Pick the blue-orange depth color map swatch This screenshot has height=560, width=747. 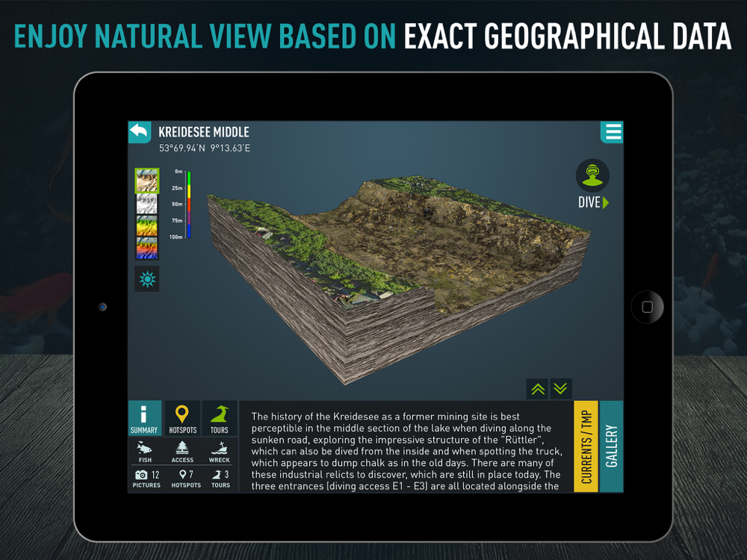click(146, 248)
